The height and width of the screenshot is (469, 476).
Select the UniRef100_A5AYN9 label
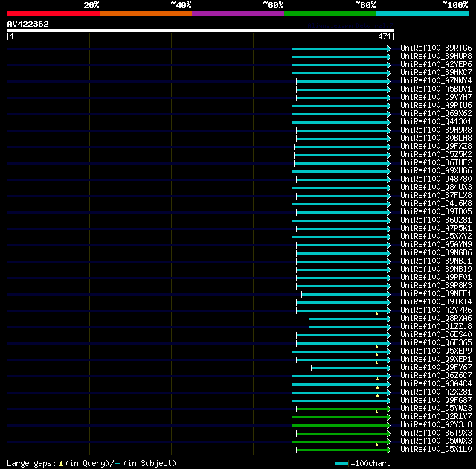pyautogui.click(x=436, y=245)
